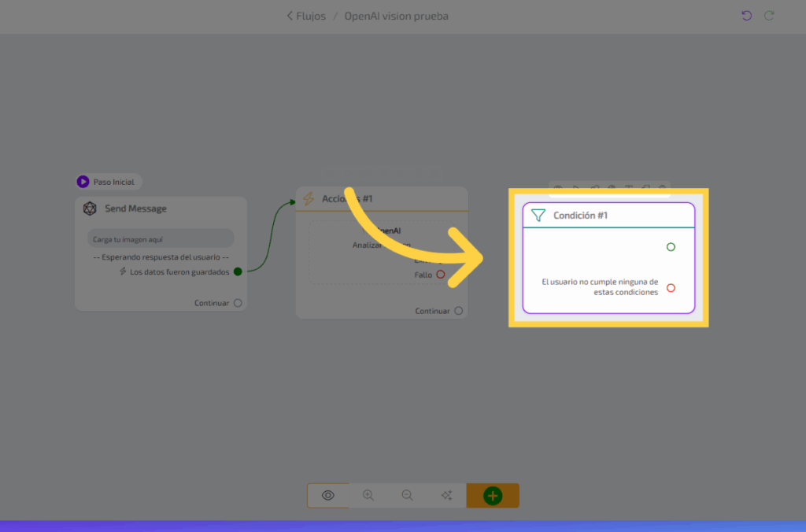806x532 pixels.
Task: Click the funnel icon on Condición #1
Action: point(538,215)
